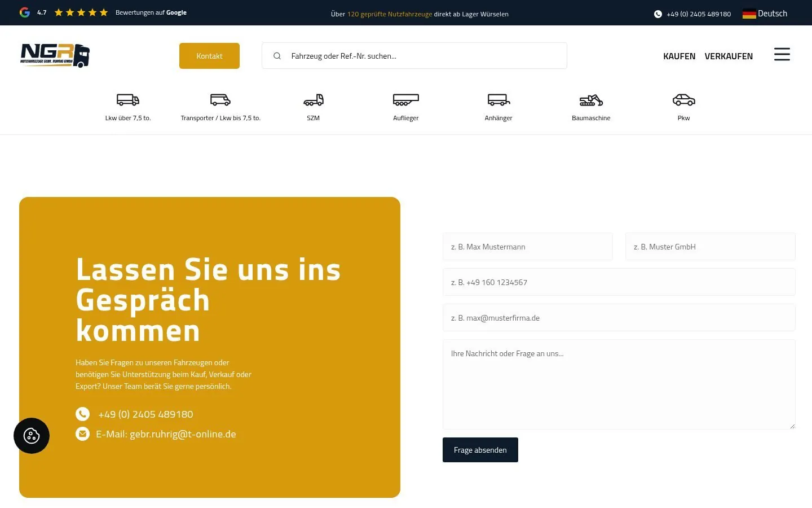Click the 4.7 rating number
Image resolution: width=812 pixels, height=508 pixels.
pyautogui.click(x=42, y=12)
